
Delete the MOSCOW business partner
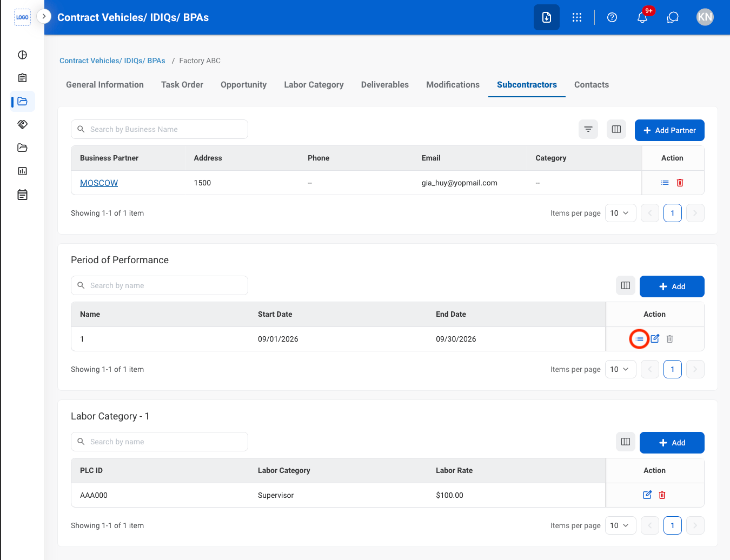pos(680,183)
